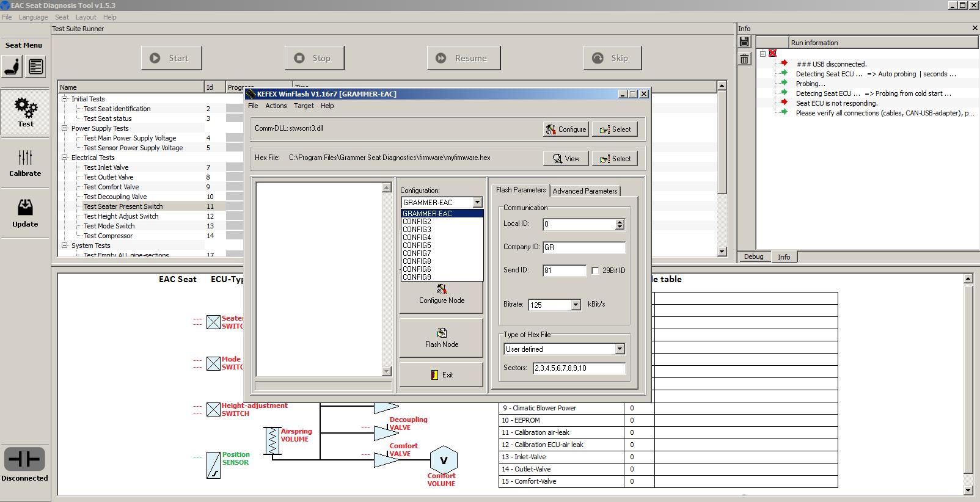This screenshot has width=980, height=502.
Task: Click View for the Hex File
Action: [x=566, y=158]
